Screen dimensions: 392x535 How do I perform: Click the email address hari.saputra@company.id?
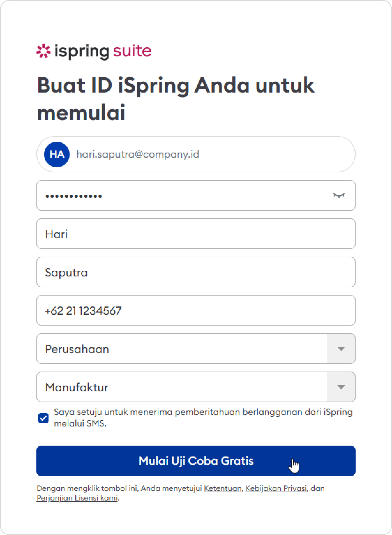138,154
